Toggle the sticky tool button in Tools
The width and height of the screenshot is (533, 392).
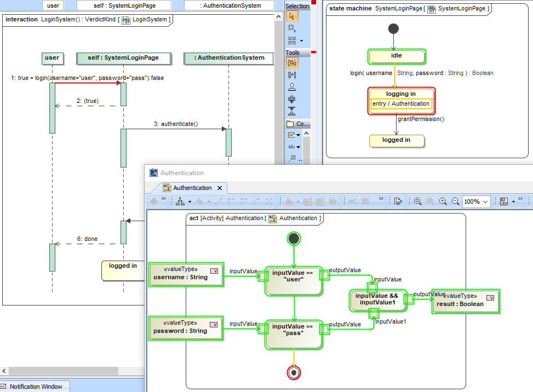(292, 63)
